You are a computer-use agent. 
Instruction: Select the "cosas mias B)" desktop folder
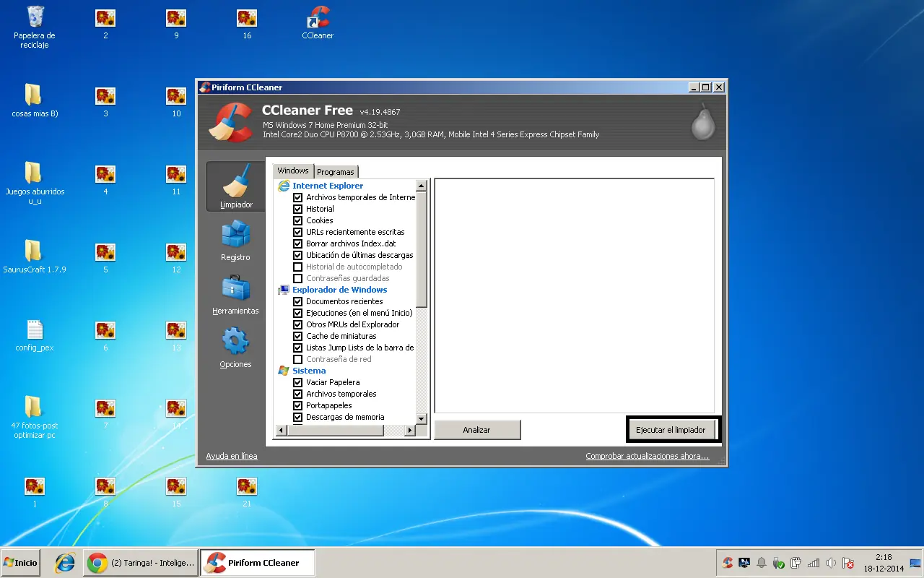pos(35,101)
